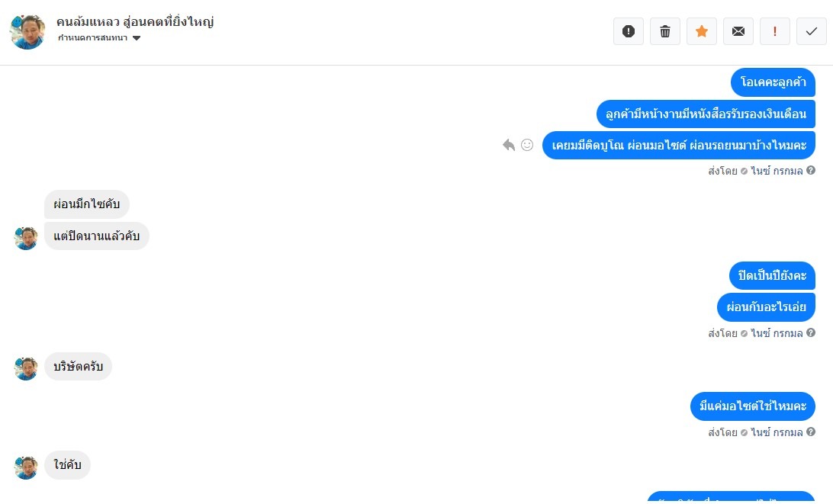Screen dimensions: 833x504
Task: Open emoji reaction smiley icon beside message
Action: pos(527,145)
